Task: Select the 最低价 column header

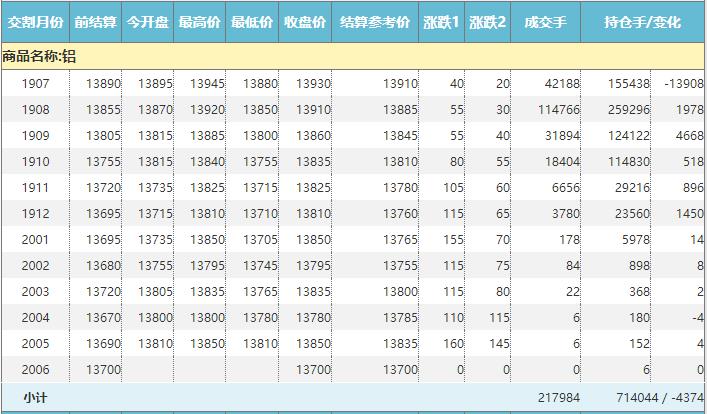Action: [252, 21]
